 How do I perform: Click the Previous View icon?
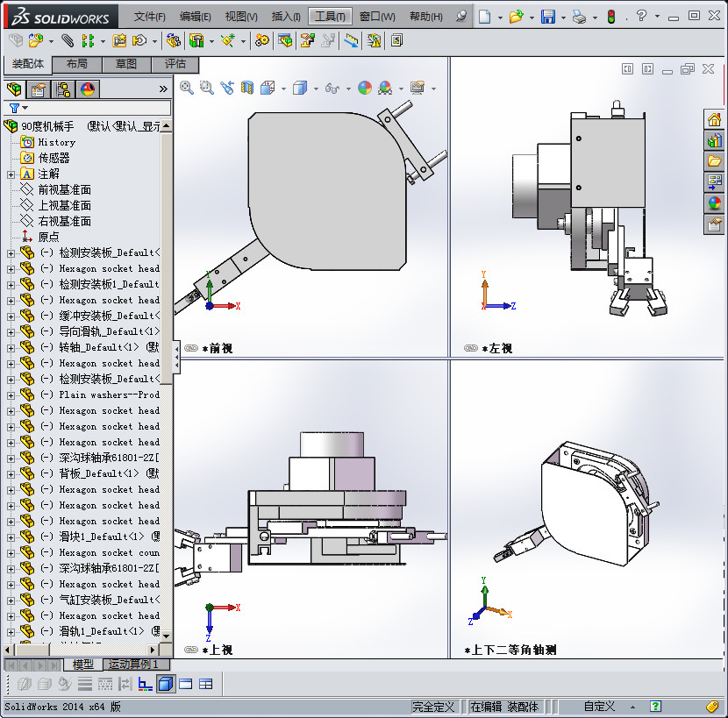pyautogui.click(x=227, y=88)
